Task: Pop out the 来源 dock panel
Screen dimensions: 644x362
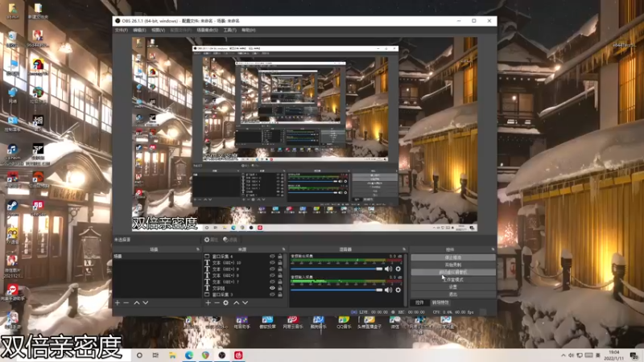Action: tap(283, 249)
